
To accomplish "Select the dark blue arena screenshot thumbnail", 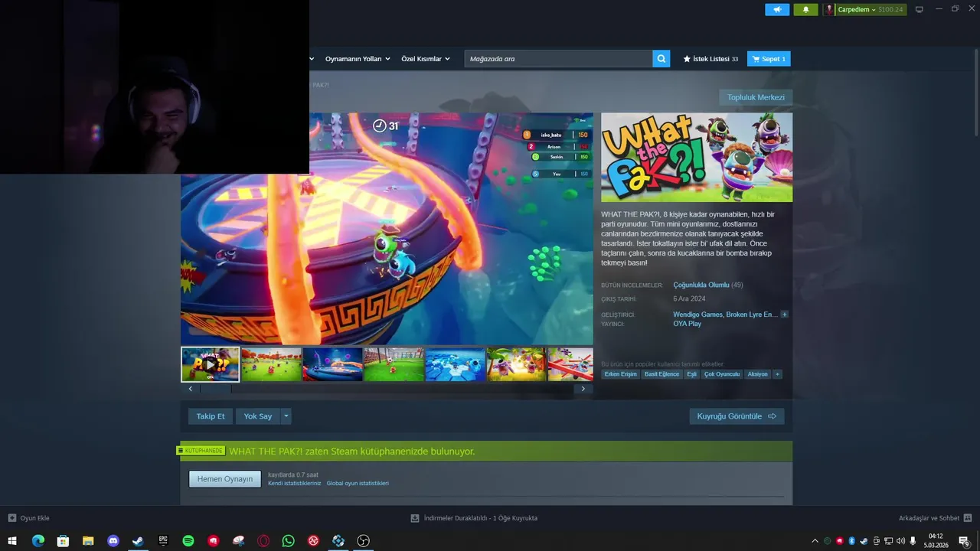I will (333, 364).
